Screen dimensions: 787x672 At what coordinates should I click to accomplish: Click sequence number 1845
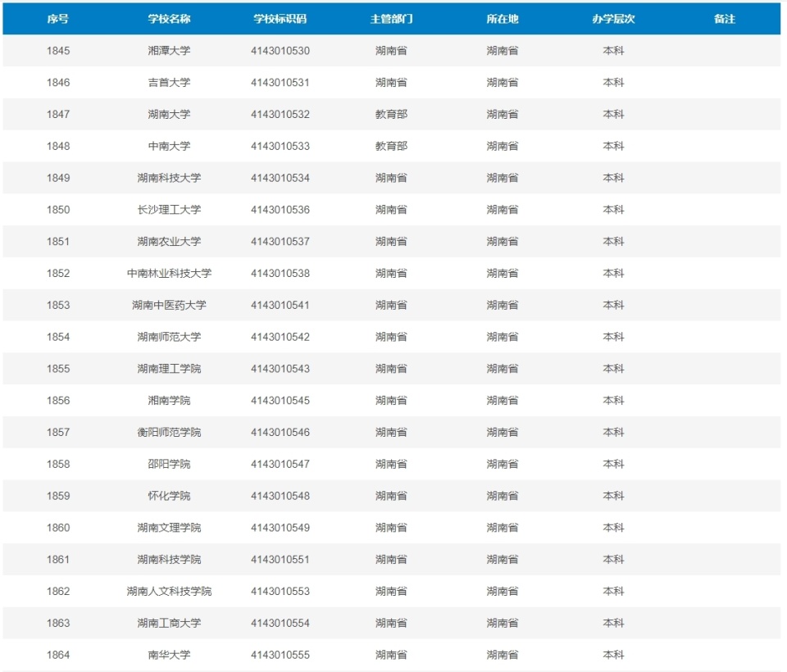click(x=58, y=51)
